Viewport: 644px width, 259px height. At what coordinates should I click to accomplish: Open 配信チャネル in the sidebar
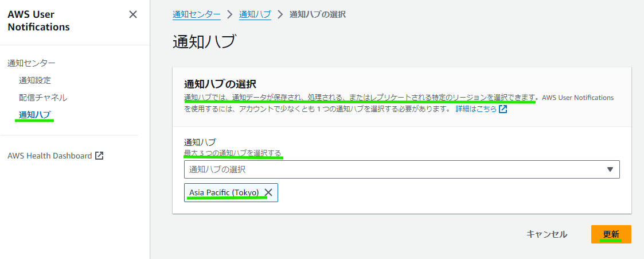tap(43, 98)
